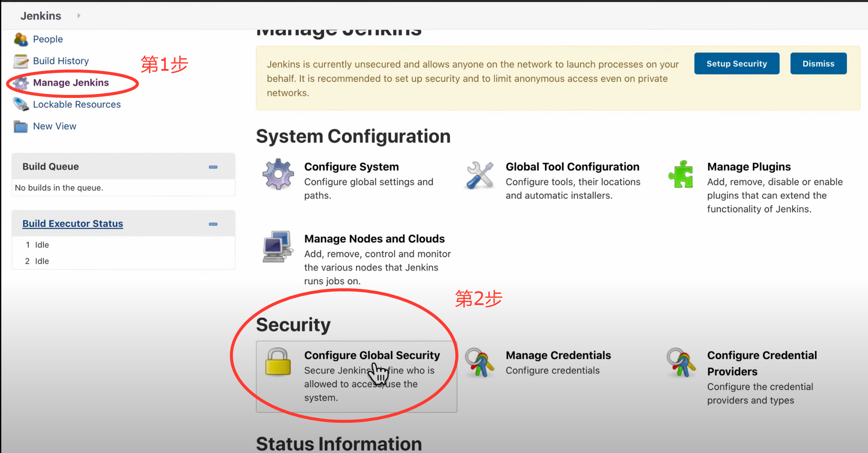Click the Jenkins breadcrumb home link
The image size is (868, 453).
pyautogui.click(x=41, y=16)
